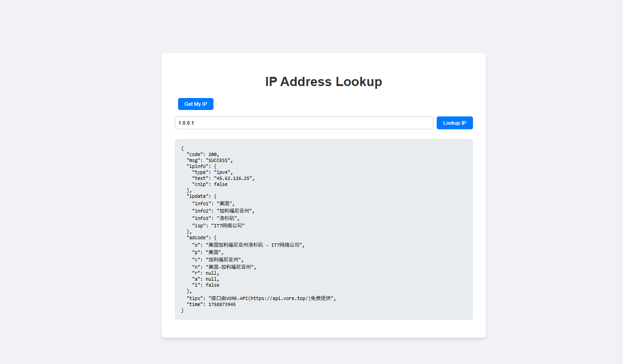This screenshot has width=623, height=364.
Task: Click the "isp": "IT7网络公司" line
Action: pos(219,225)
